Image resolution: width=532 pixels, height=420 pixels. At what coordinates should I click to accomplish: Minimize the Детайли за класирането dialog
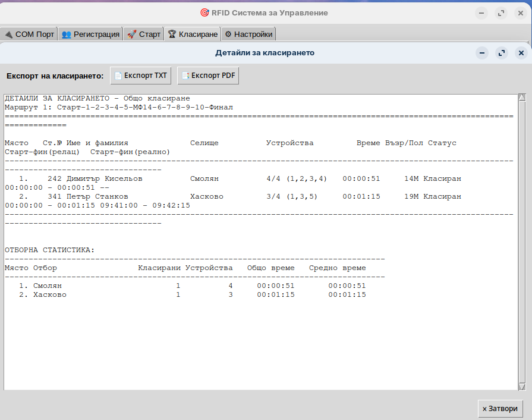click(x=482, y=53)
